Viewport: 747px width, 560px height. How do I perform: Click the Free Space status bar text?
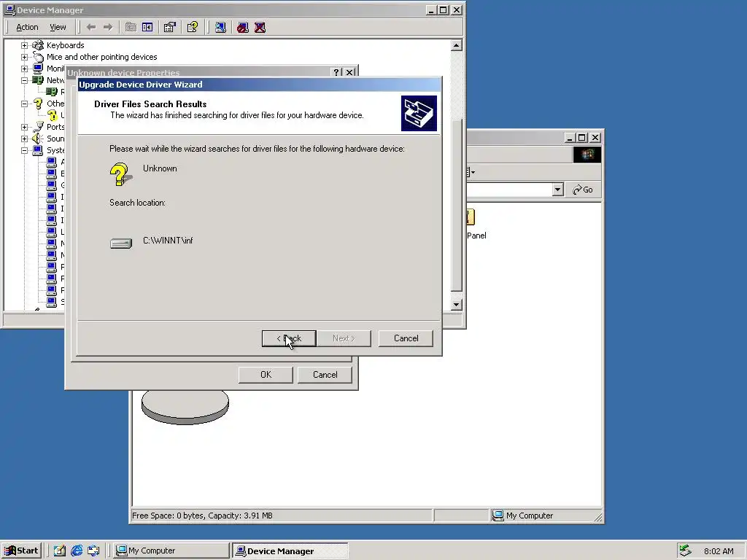[x=202, y=516]
